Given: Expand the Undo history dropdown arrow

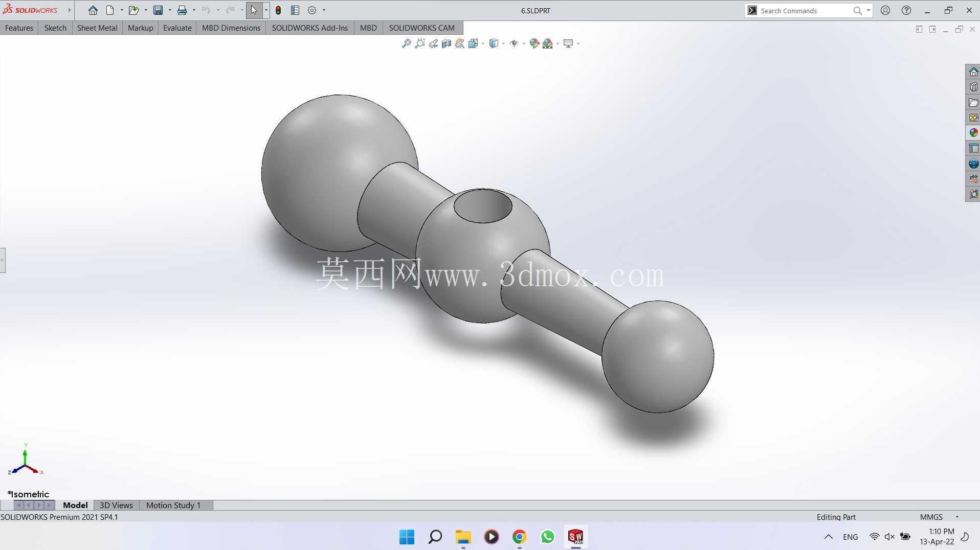Looking at the screenshot, I should coord(218,10).
